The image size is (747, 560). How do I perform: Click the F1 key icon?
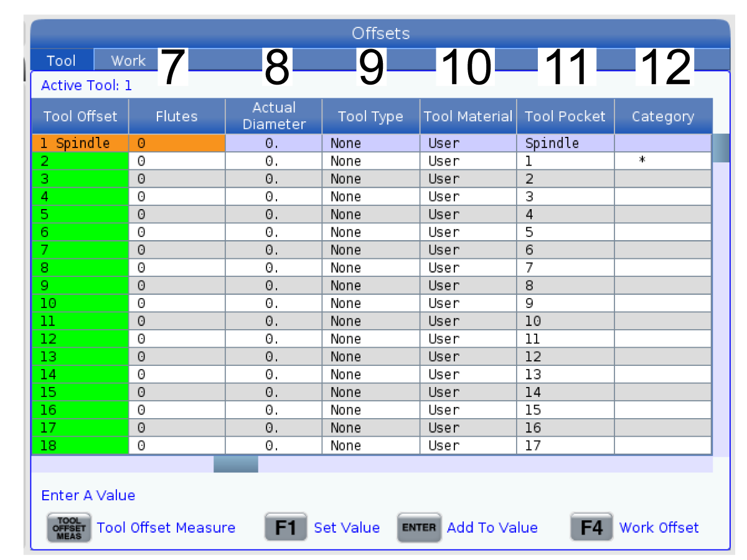[286, 528]
